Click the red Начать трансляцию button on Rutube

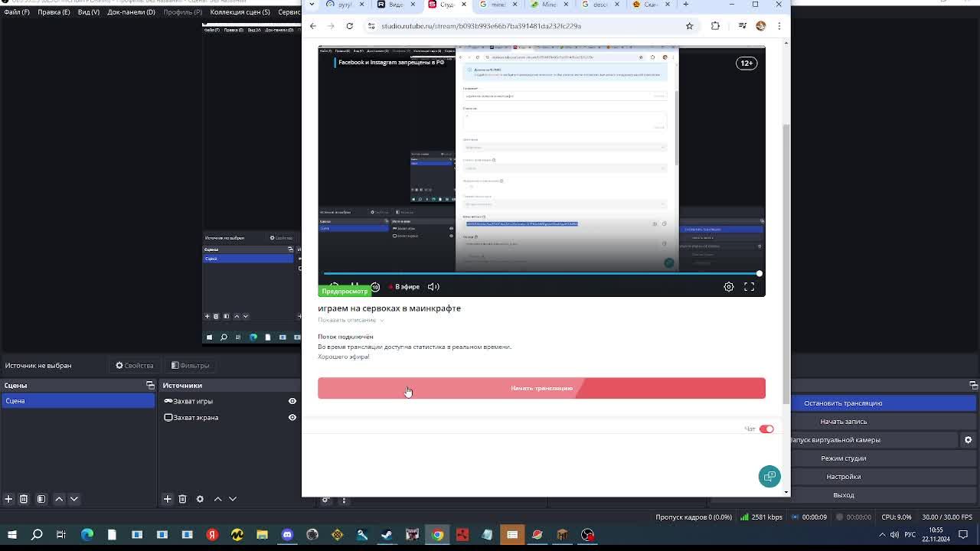pos(541,388)
